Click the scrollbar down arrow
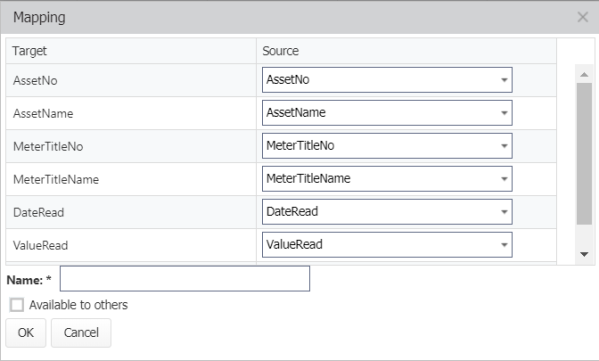Viewport: 599px width, 361px height. [584, 254]
